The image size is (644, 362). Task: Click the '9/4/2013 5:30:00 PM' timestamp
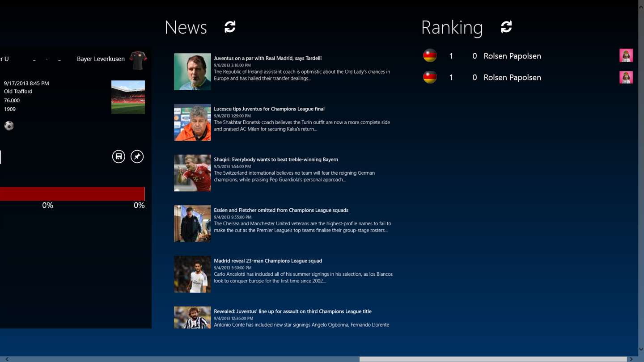click(x=232, y=268)
